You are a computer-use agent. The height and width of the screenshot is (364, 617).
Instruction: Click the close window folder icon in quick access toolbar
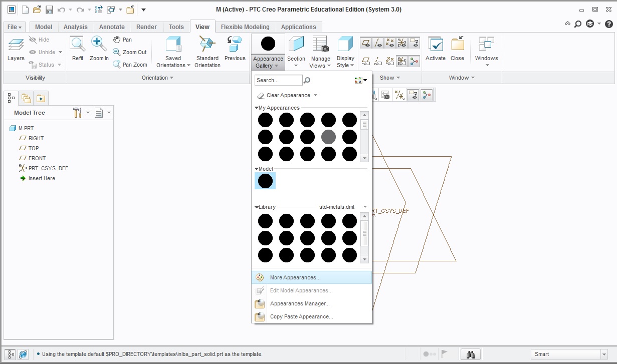click(x=130, y=10)
